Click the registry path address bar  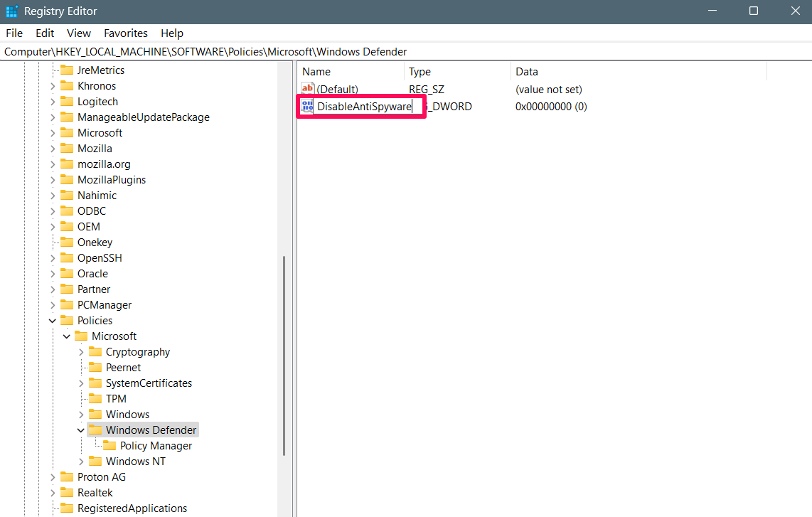coord(406,52)
